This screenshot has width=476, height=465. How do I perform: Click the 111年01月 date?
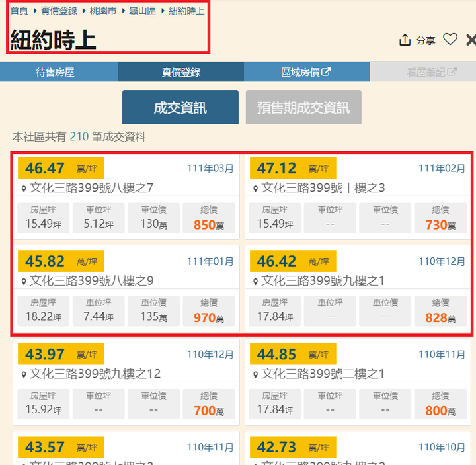coord(210,261)
